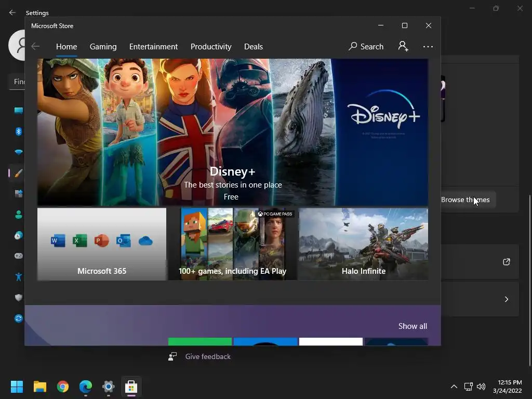The image size is (532, 399).
Task: Open the Microsoft 365 tile
Action: click(x=102, y=244)
